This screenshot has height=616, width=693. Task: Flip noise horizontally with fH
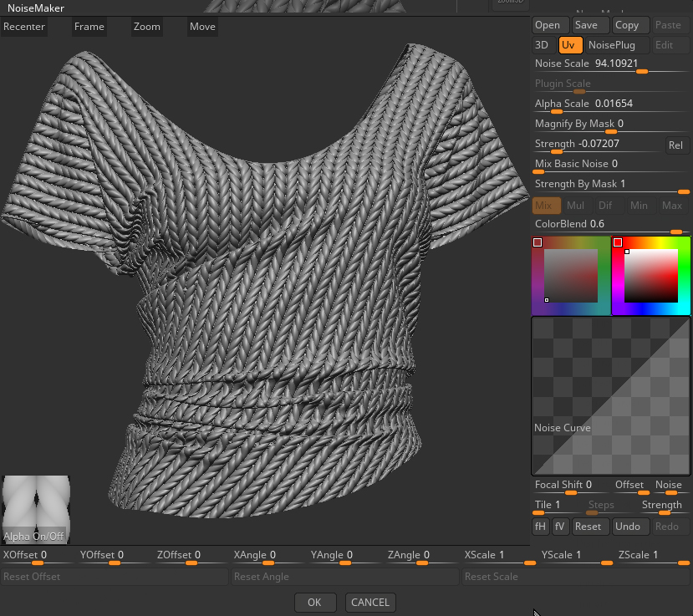[x=540, y=527]
